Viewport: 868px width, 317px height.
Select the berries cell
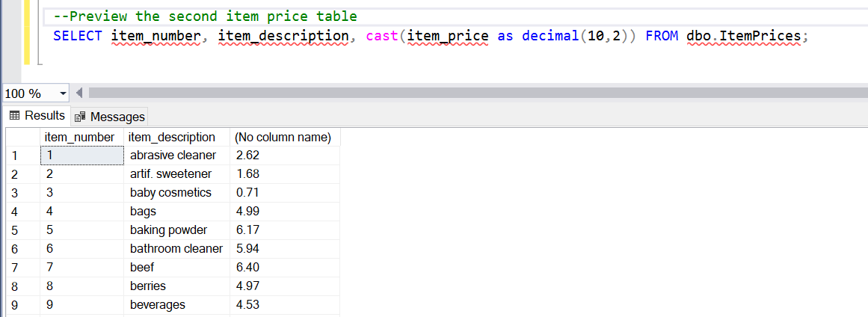176,286
